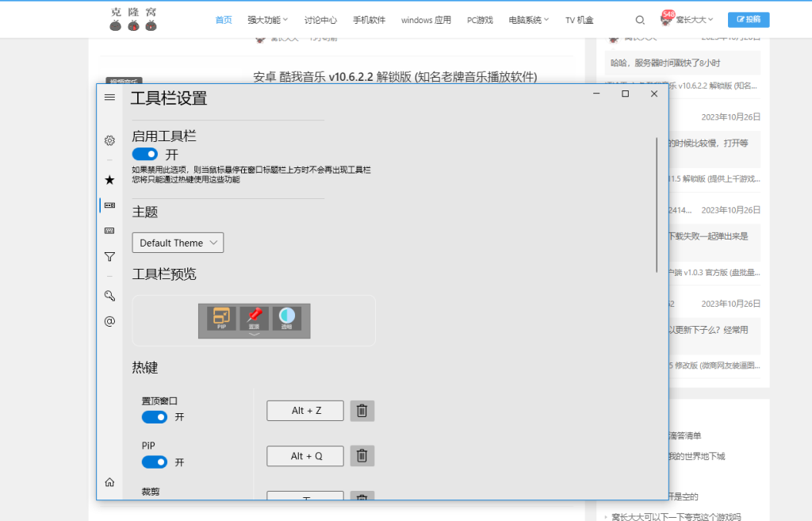This screenshot has height=521, width=812.
Task: Expand the 窝长大大 user menu
Action: pos(695,20)
